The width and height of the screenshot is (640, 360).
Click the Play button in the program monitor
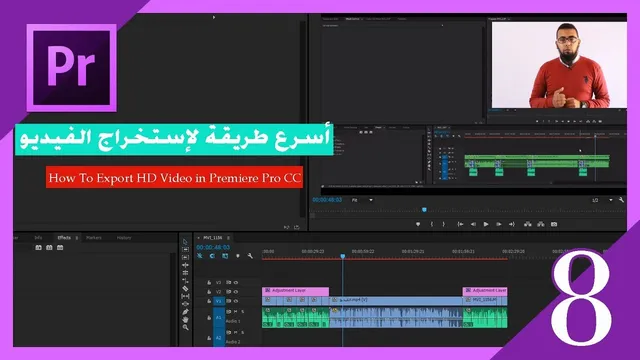(486, 224)
